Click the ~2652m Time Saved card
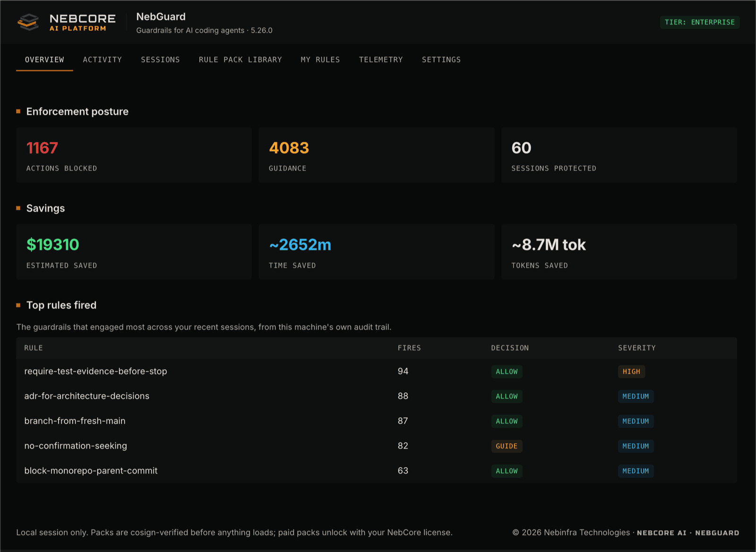The width and height of the screenshot is (756, 552). coord(377,252)
